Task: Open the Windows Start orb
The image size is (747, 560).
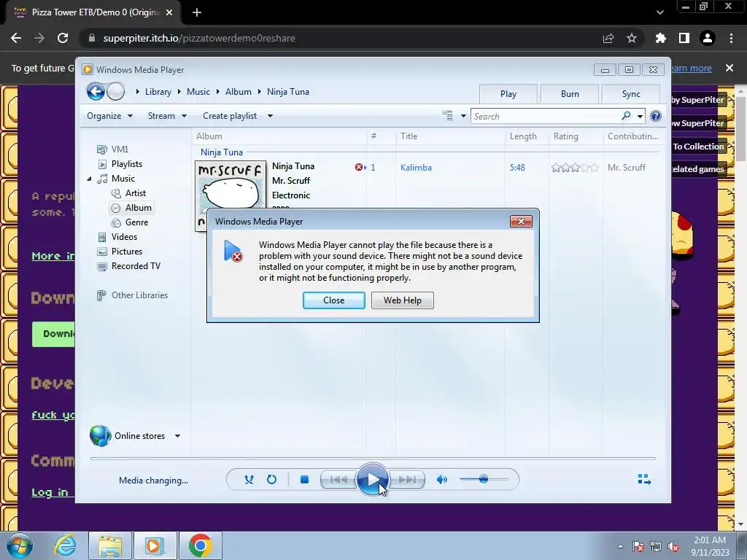Action: click(19, 545)
